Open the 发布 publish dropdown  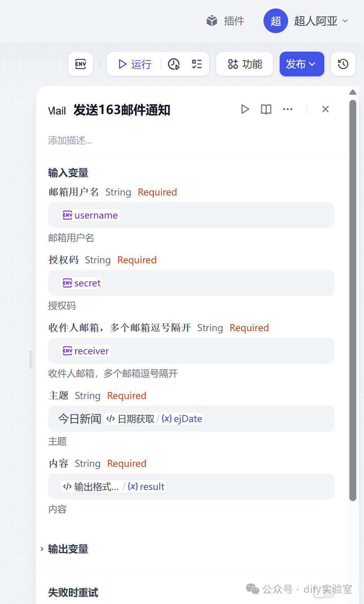point(302,64)
